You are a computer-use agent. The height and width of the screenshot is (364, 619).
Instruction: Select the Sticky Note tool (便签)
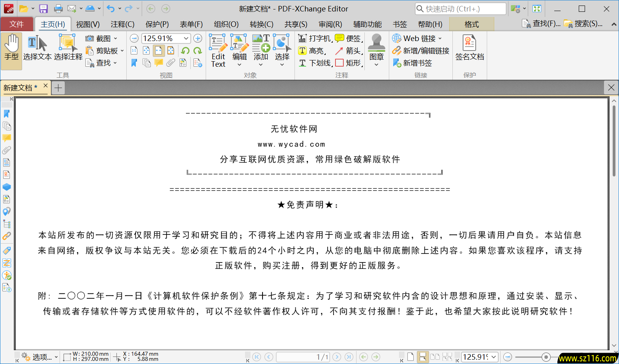tap(349, 38)
